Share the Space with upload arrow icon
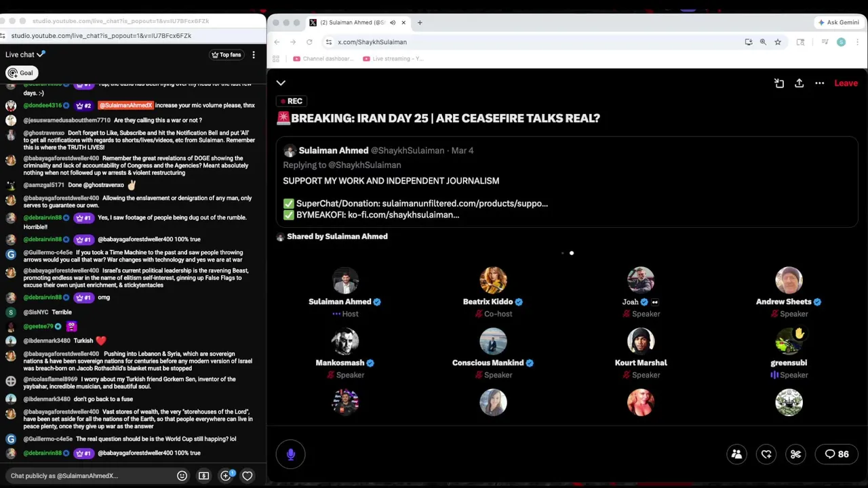Viewport: 868px width, 488px height. click(x=800, y=83)
